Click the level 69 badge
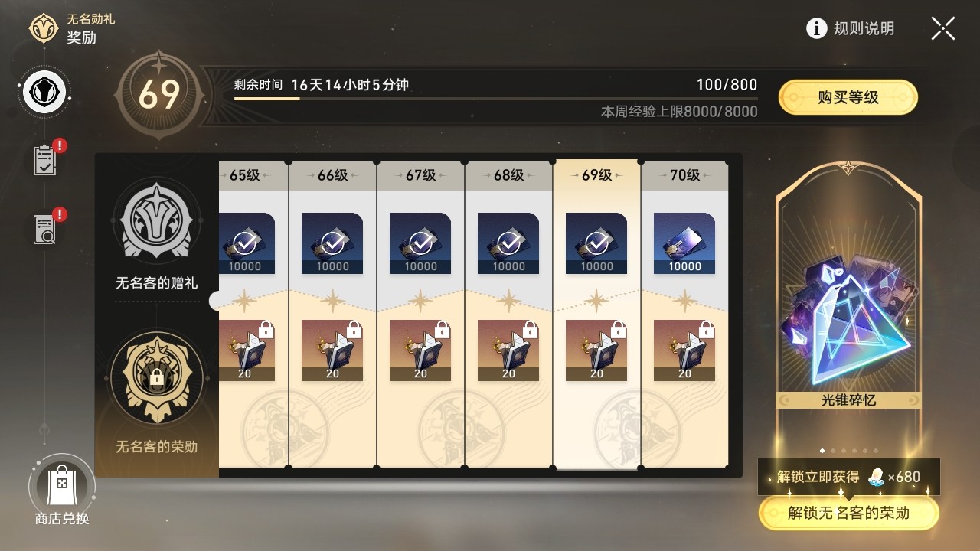This screenshot has height=551, width=980. 158,94
